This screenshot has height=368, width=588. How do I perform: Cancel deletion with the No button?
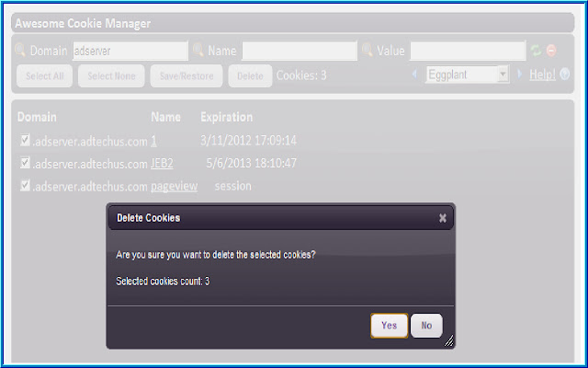tap(426, 326)
